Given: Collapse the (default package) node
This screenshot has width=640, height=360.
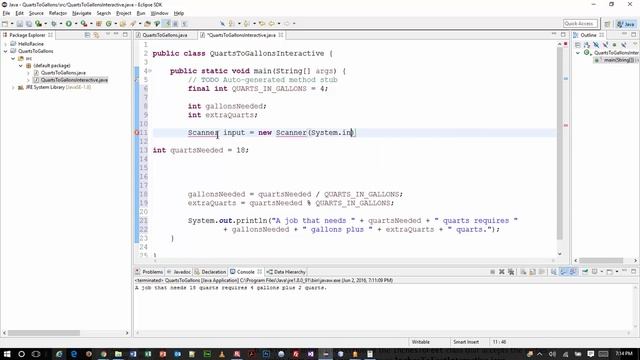Looking at the screenshot, I should (20, 66).
